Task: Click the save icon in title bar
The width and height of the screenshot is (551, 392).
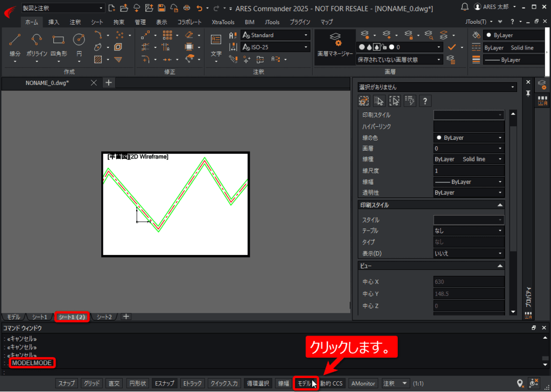Action: pyautogui.click(x=161, y=8)
